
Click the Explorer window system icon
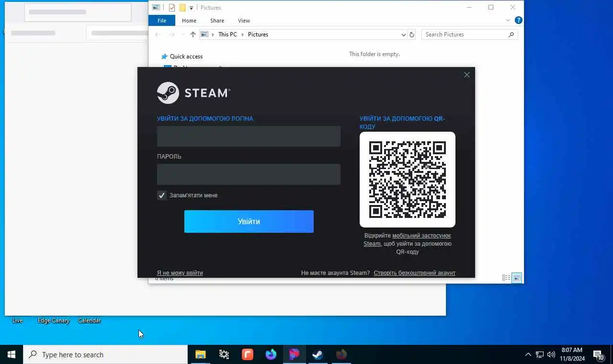(x=156, y=8)
